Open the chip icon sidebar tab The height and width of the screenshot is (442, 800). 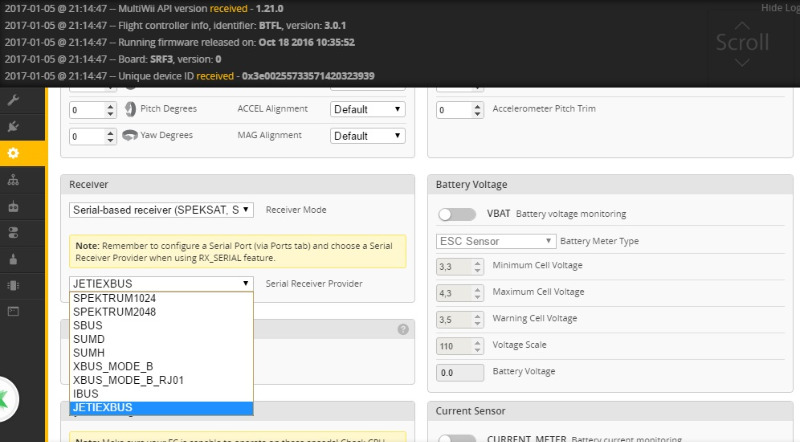pyautogui.click(x=13, y=285)
